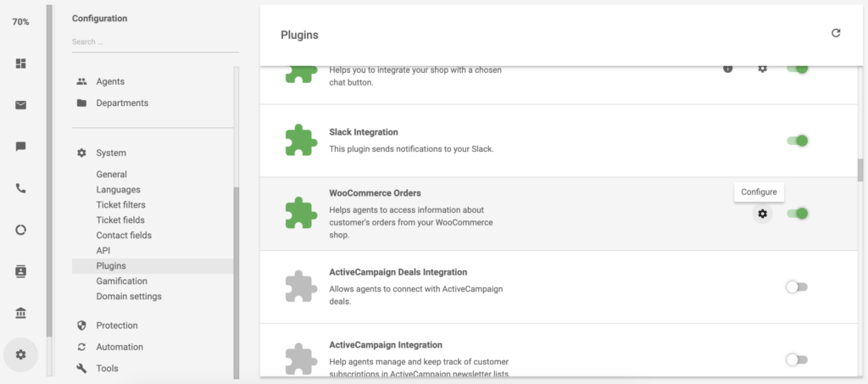
Task: Open the knowledge base bank icon
Action: 21,313
